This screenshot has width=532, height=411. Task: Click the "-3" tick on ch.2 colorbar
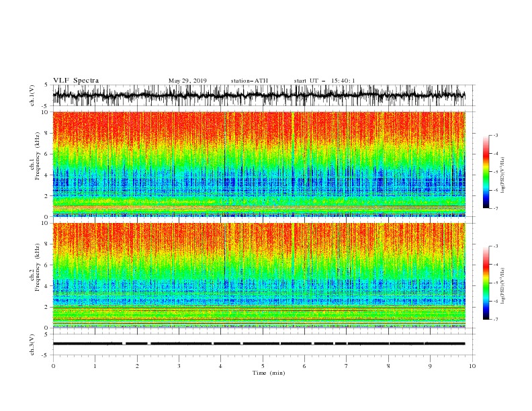click(x=496, y=246)
